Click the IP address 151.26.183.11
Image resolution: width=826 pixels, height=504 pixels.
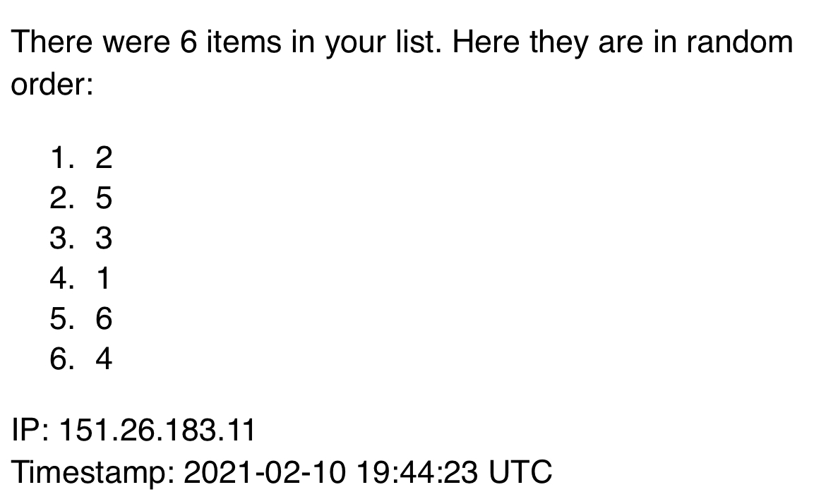click(x=157, y=431)
